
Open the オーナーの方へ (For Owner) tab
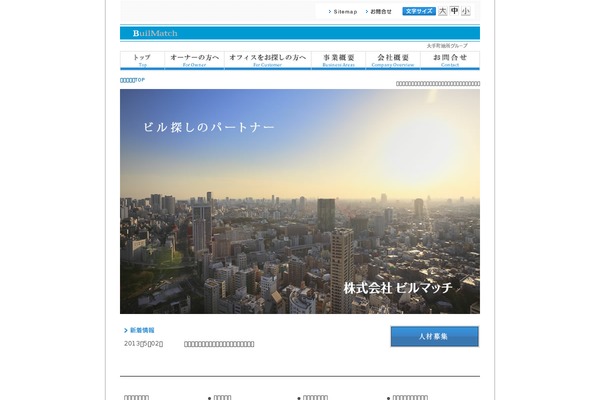pyautogui.click(x=194, y=60)
